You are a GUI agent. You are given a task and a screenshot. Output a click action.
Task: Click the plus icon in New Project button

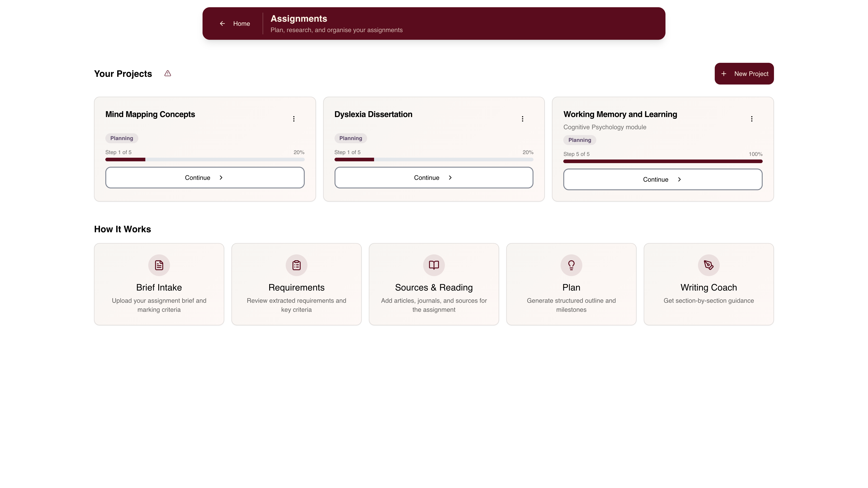723,74
